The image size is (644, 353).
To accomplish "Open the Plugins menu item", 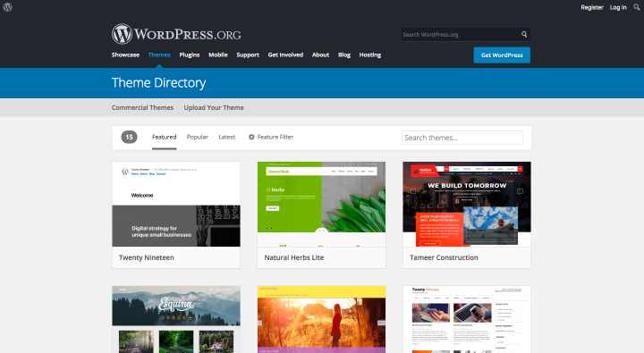I will pyautogui.click(x=190, y=55).
